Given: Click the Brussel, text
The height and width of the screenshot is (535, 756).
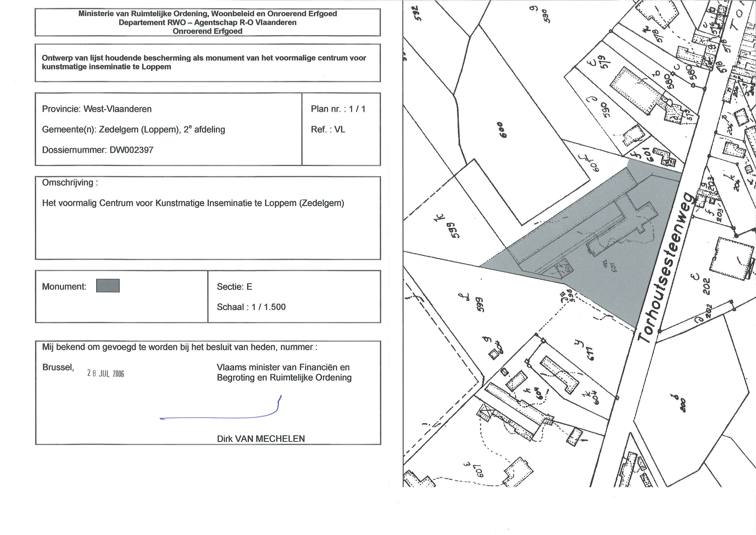Looking at the screenshot, I should coord(58,367).
